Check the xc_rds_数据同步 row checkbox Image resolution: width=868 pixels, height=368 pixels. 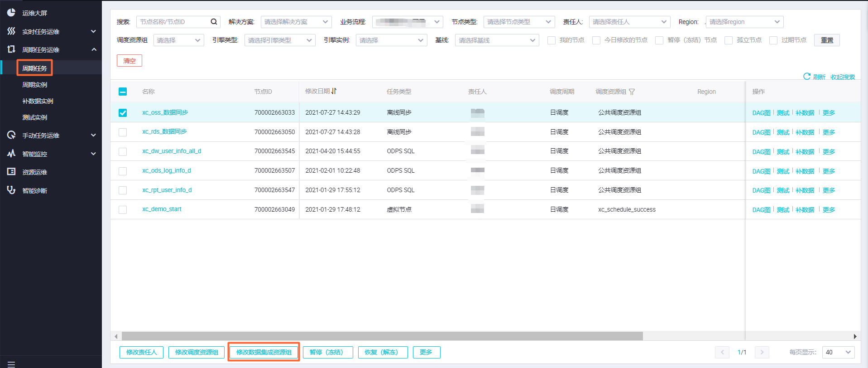tap(123, 132)
